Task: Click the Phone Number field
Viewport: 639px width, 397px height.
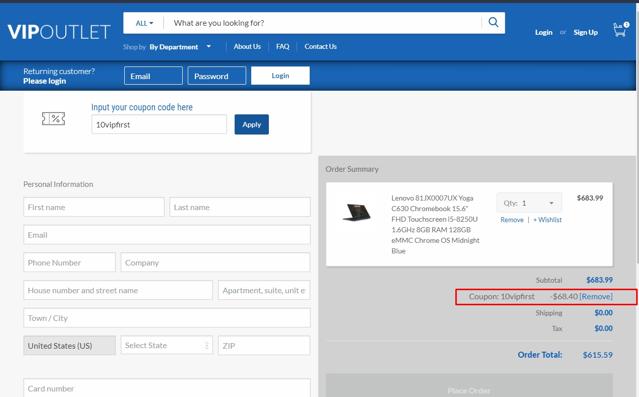Action: coord(69,262)
